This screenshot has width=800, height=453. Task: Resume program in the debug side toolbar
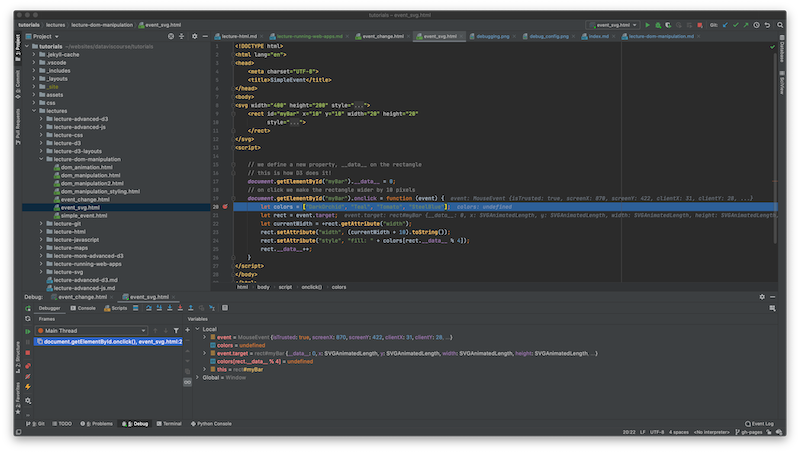point(28,331)
